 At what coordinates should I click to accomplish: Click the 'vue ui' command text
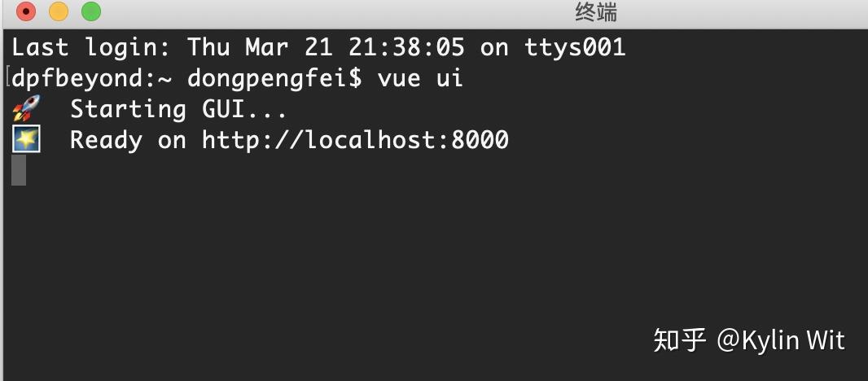click(420, 79)
